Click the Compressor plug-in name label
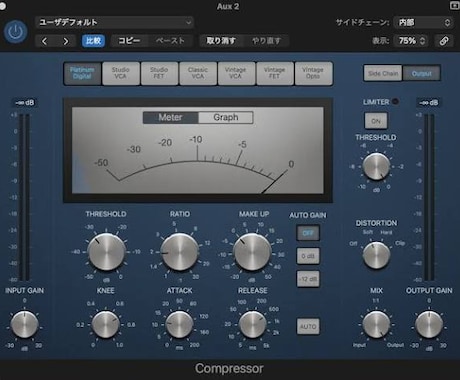This screenshot has width=460, height=380. [229, 369]
